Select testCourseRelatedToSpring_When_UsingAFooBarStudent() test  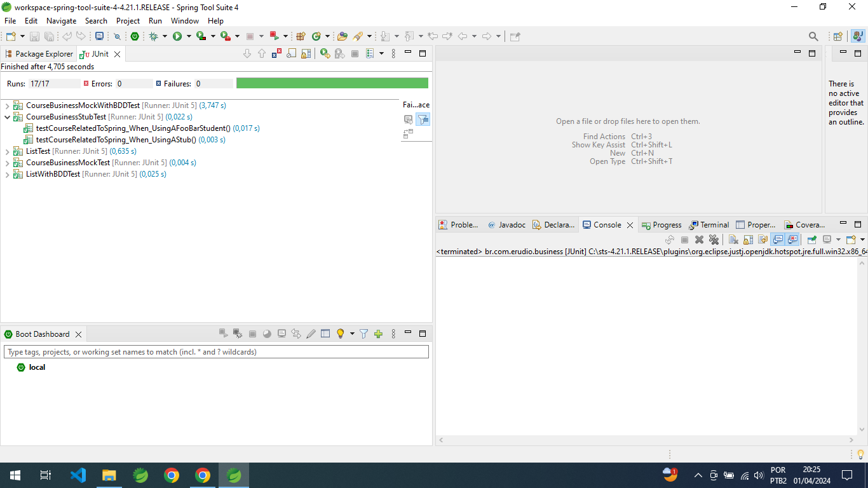click(x=147, y=128)
